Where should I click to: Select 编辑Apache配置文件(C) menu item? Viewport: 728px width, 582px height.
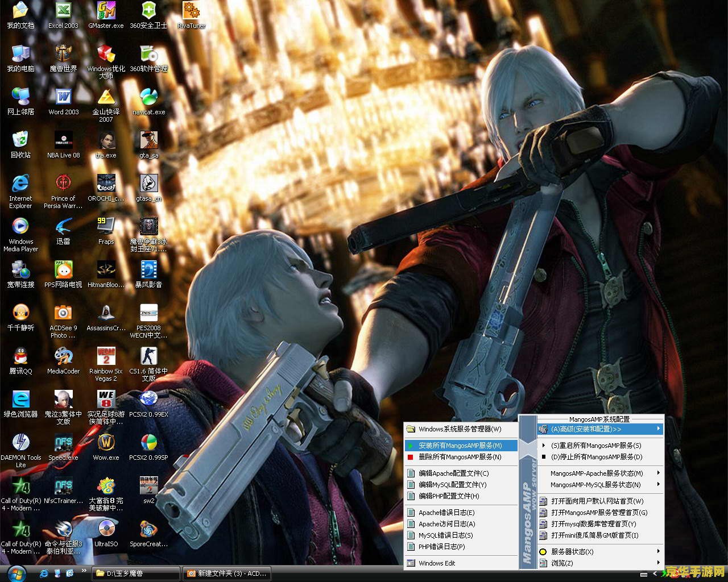pos(461,473)
